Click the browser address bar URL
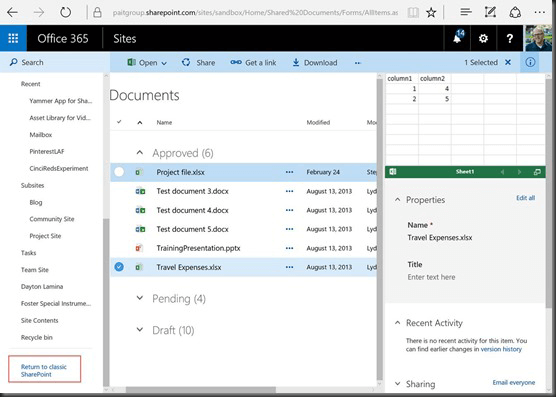Image resolution: width=556 pixels, height=397 pixels. click(x=255, y=13)
